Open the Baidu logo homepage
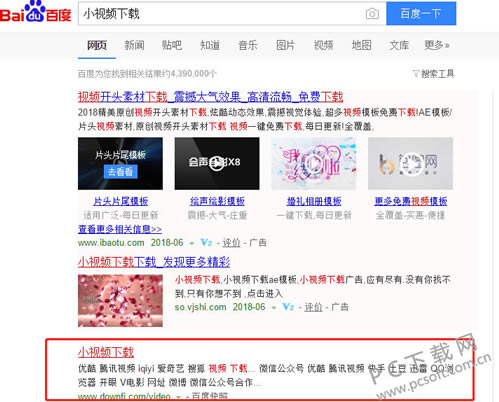Image resolution: width=499 pixels, height=402 pixels. [36, 12]
